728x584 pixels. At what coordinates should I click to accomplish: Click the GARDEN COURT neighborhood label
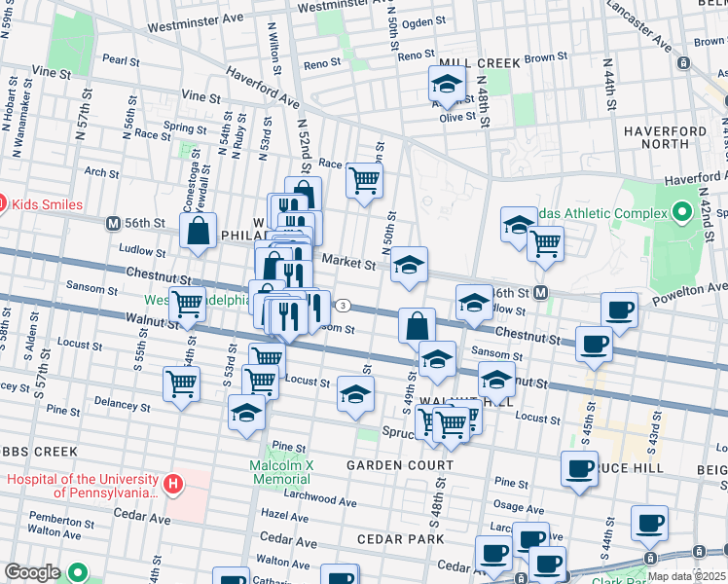tap(400, 465)
